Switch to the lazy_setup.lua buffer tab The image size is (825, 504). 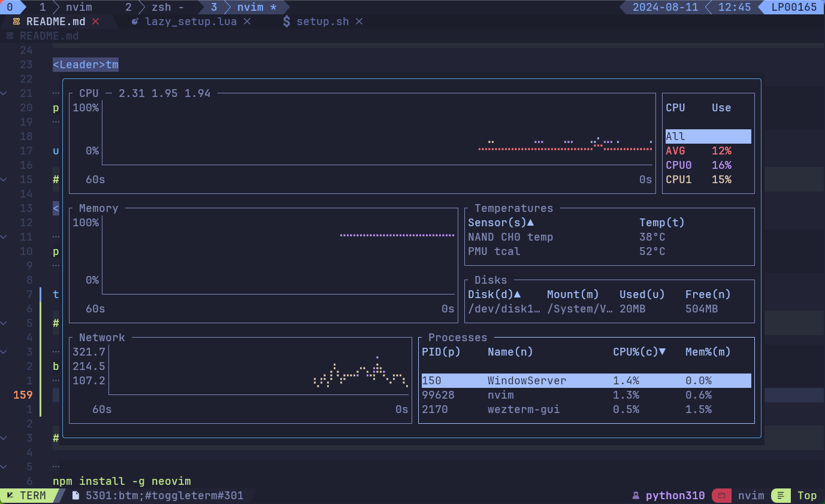[191, 22]
